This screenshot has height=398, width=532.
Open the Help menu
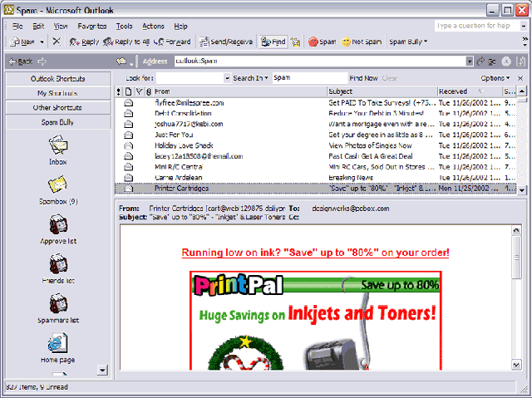(x=180, y=26)
